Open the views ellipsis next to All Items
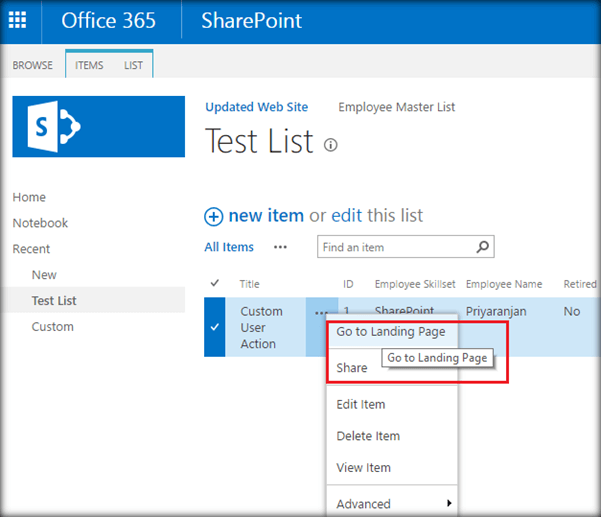The image size is (601, 517). point(281,247)
